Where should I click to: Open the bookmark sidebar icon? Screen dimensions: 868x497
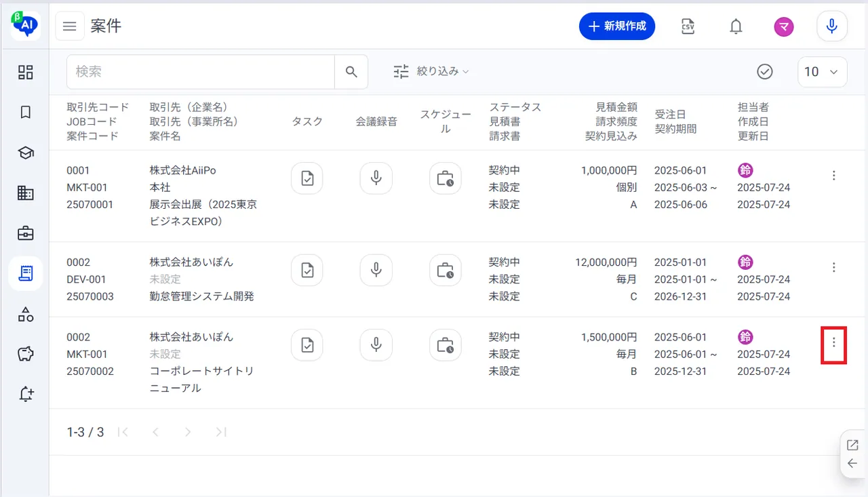(26, 113)
